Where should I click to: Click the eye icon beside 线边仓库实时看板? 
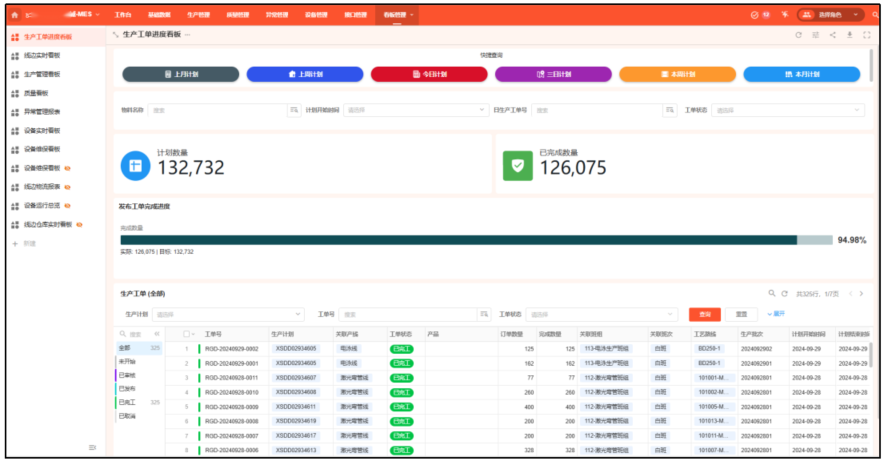point(79,225)
